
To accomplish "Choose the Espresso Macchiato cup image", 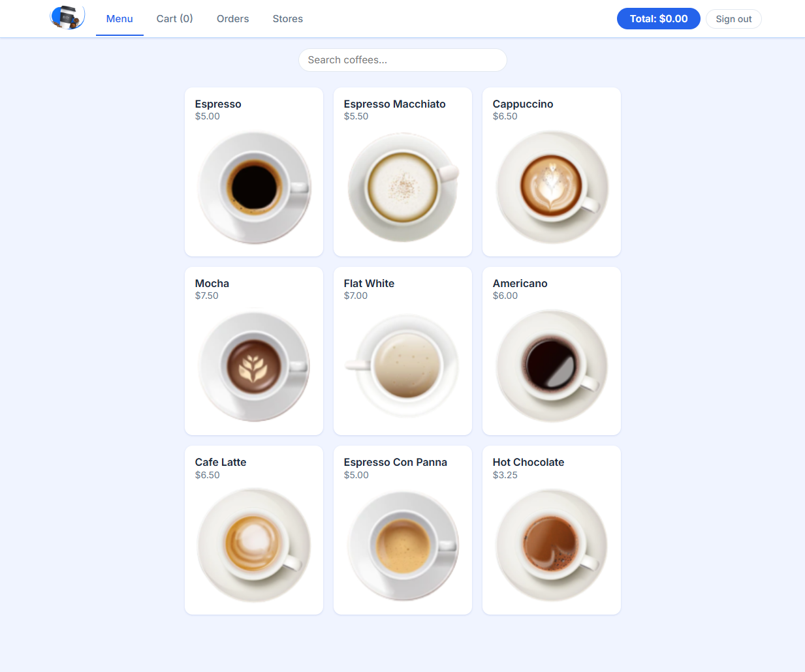I will point(403,187).
